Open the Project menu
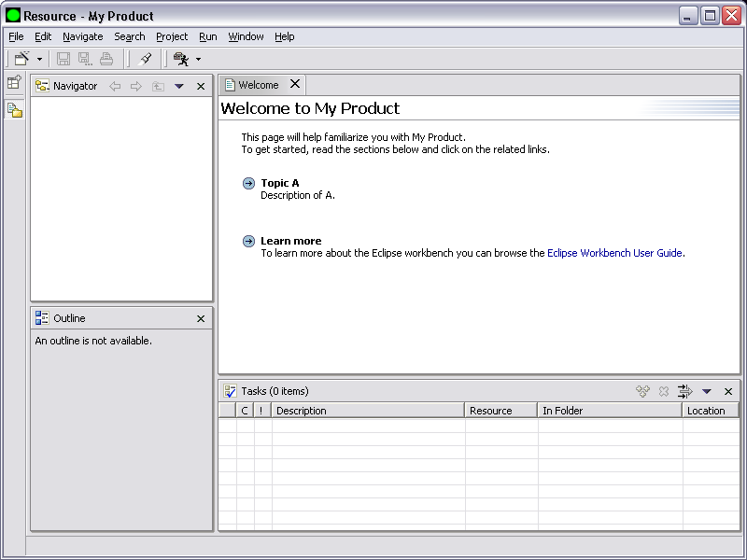 172,36
